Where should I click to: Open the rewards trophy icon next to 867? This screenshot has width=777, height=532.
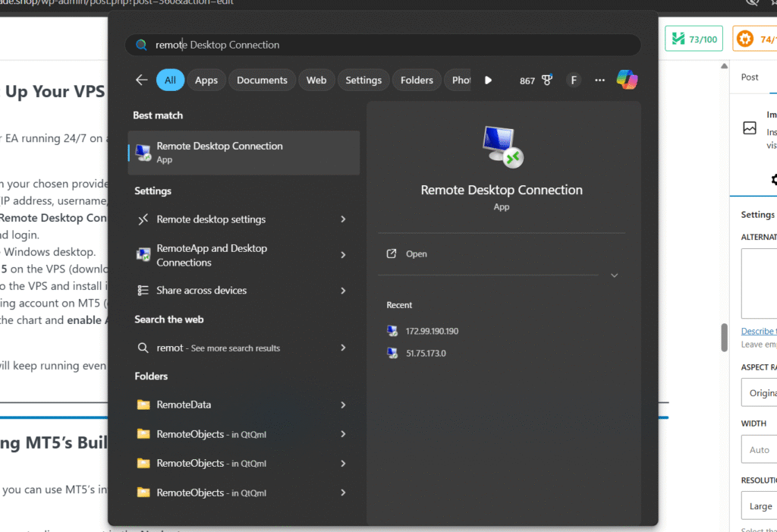pos(547,80)
